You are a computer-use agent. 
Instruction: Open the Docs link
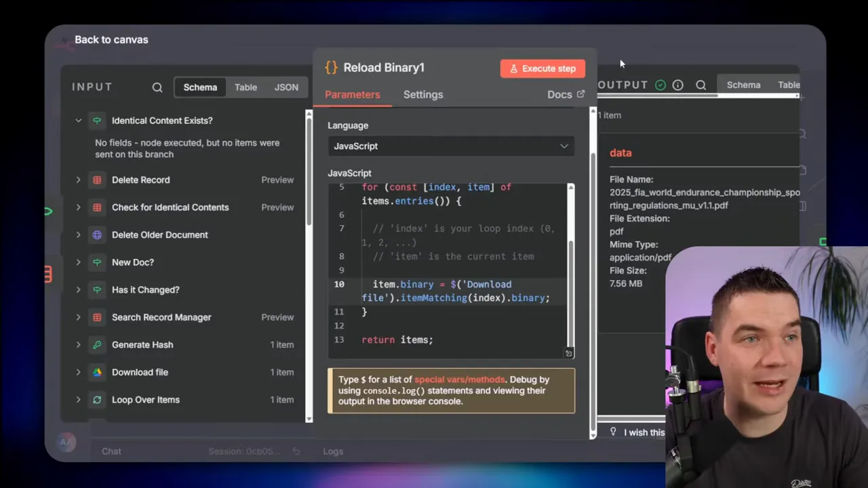coord(565,95)
